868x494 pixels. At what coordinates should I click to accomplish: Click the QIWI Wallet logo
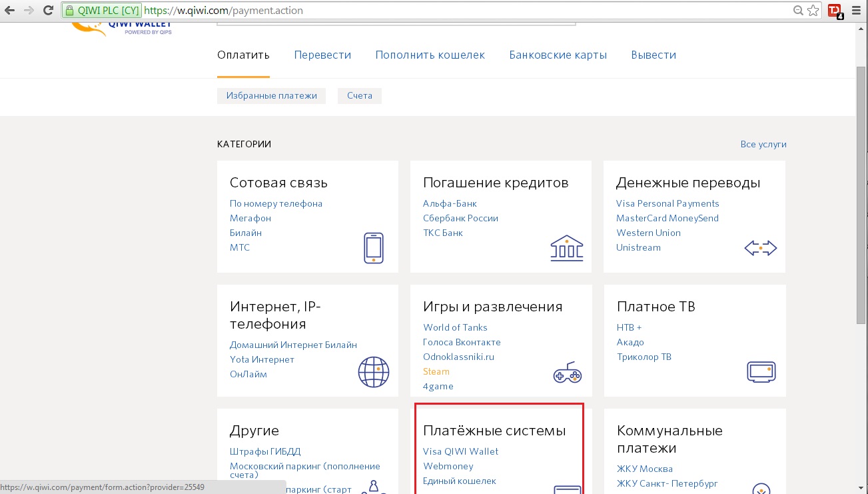122,29
